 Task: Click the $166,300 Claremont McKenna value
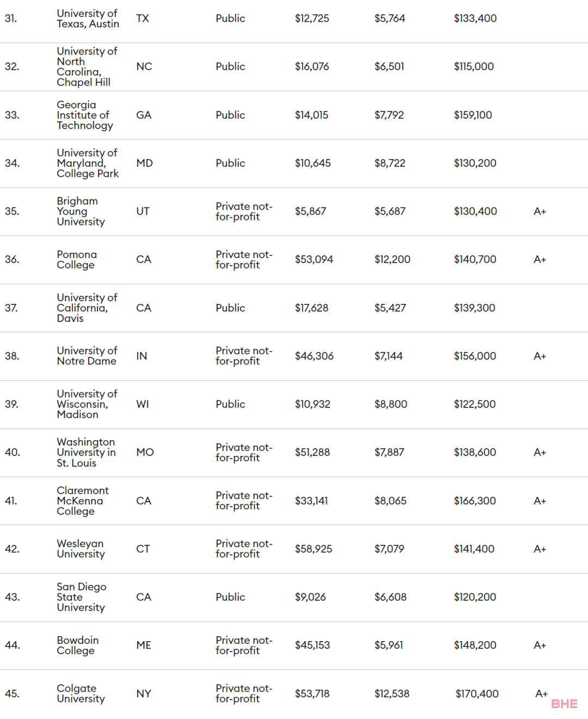pyautogui.click(x=475, y=501)
